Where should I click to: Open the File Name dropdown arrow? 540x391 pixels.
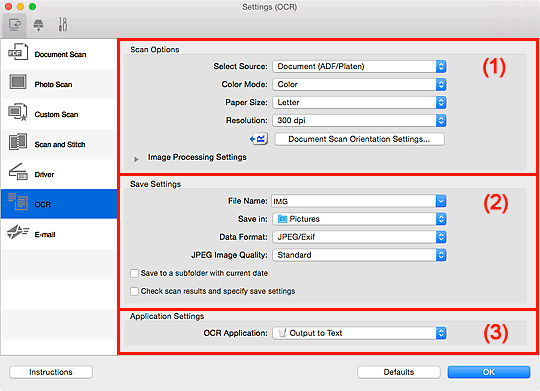tap(441, 201)
